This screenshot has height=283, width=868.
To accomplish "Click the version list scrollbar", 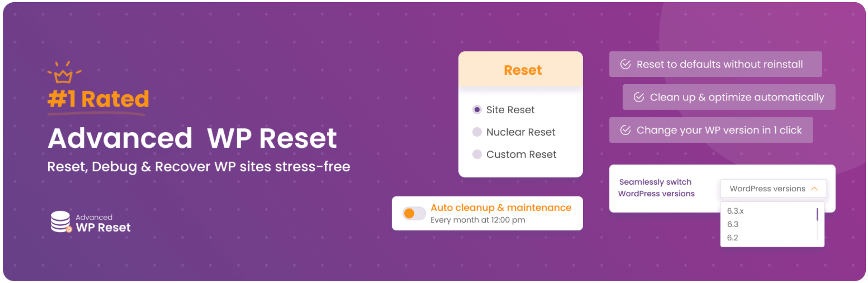I will tap(817, 215).
